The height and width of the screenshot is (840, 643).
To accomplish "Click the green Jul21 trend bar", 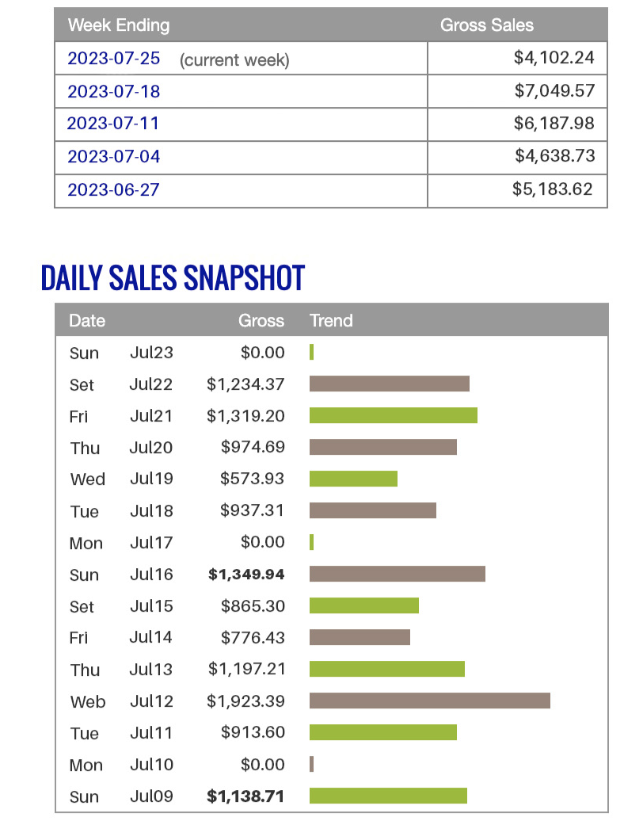I will click(x=393, y=415).
